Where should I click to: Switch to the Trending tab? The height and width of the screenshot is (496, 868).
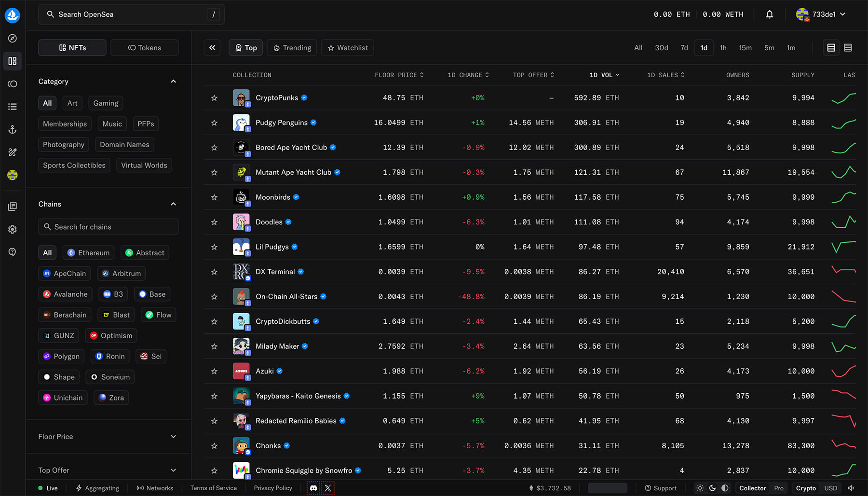click(292, 48)
